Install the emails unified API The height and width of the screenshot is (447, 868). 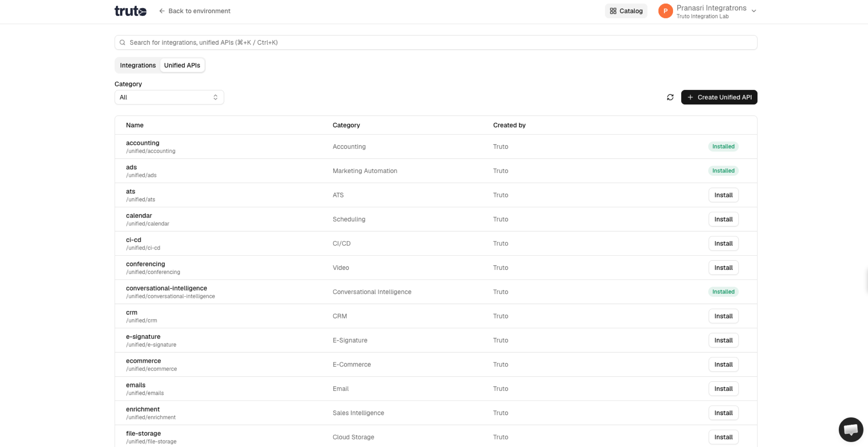tap(723, 389)
